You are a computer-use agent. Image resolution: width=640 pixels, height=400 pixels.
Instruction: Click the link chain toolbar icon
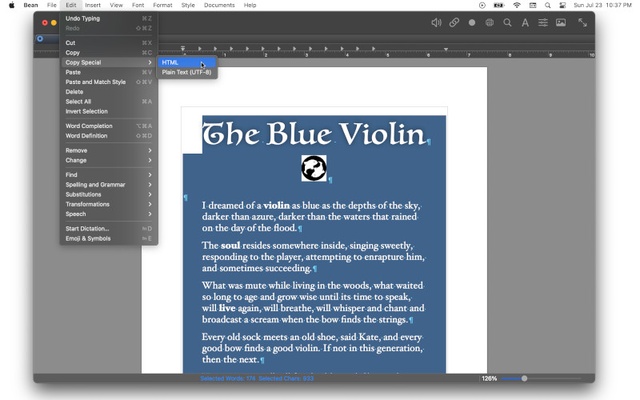click(x=454, y=22)
